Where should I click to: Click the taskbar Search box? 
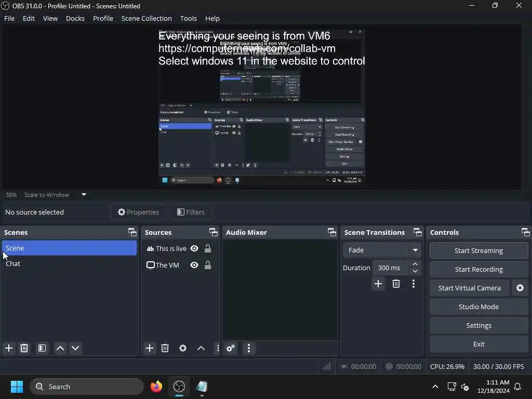87,387
